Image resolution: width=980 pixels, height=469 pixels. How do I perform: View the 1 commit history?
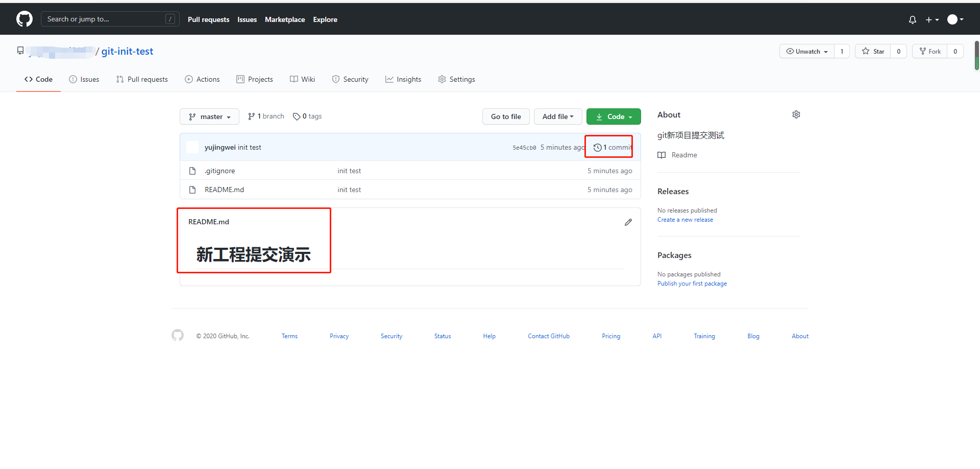tap(612, 147)
